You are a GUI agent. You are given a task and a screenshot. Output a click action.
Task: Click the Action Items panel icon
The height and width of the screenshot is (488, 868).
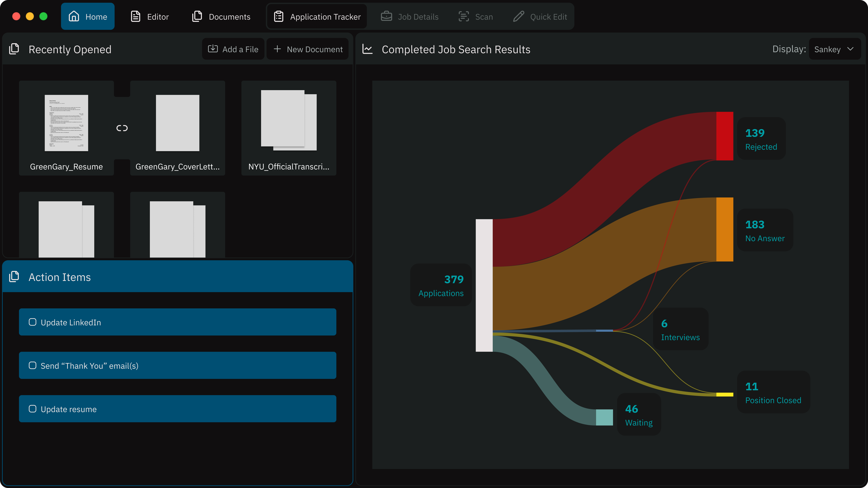pyautogui.click(x=14, y=277)
